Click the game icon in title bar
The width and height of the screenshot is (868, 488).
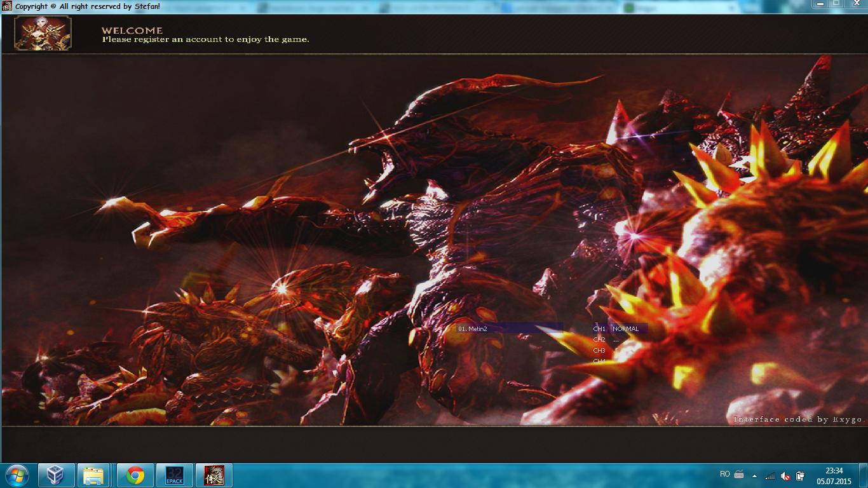coord(7,6)
